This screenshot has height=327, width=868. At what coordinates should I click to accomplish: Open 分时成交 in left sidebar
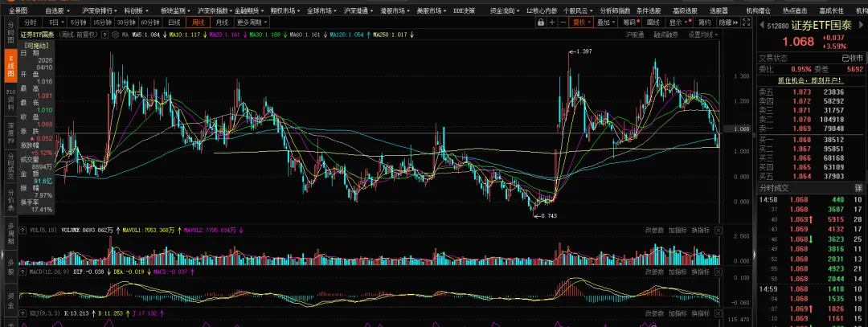(10, 166)
